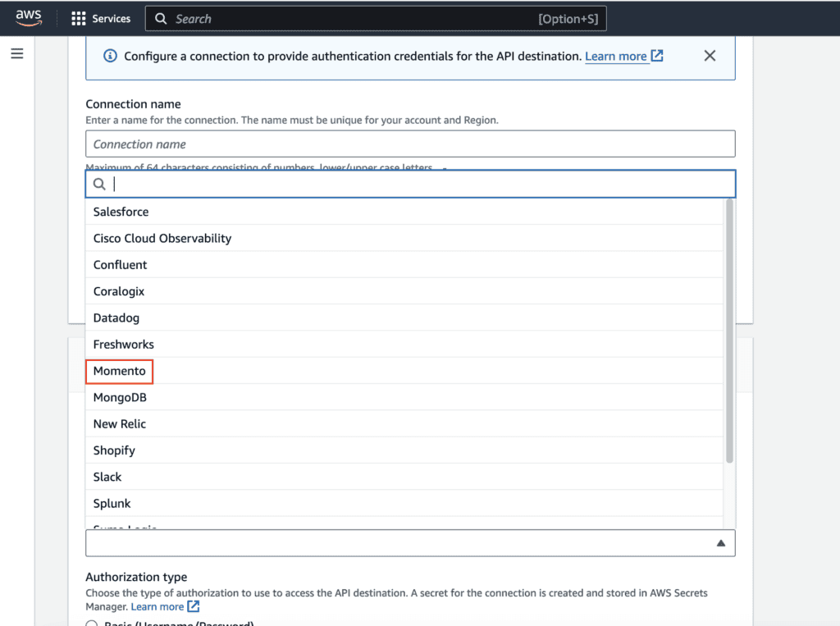
Task: Click external link icon beside Authorization Learn more
Action: (x=194, y=606)
